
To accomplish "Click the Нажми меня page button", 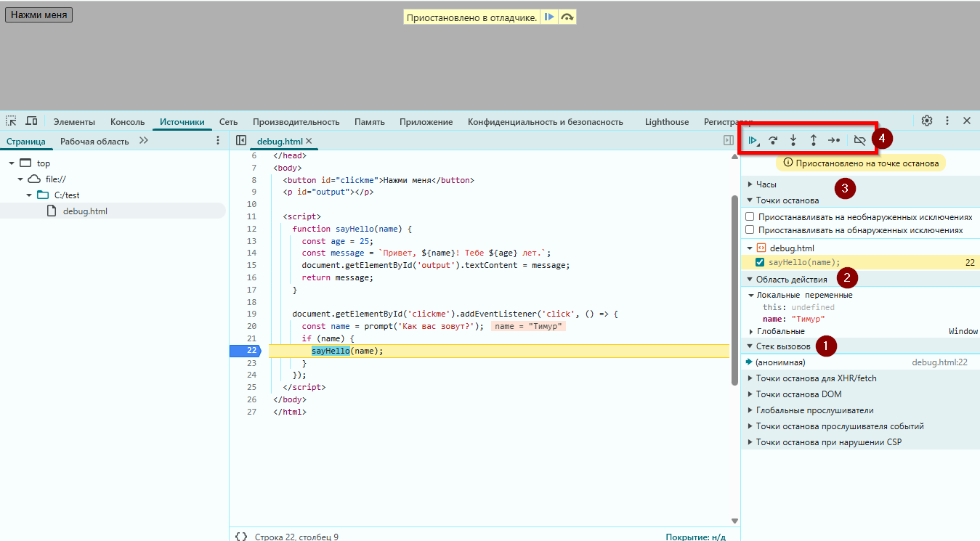I will pyautogui.click(x=39, y=15).
